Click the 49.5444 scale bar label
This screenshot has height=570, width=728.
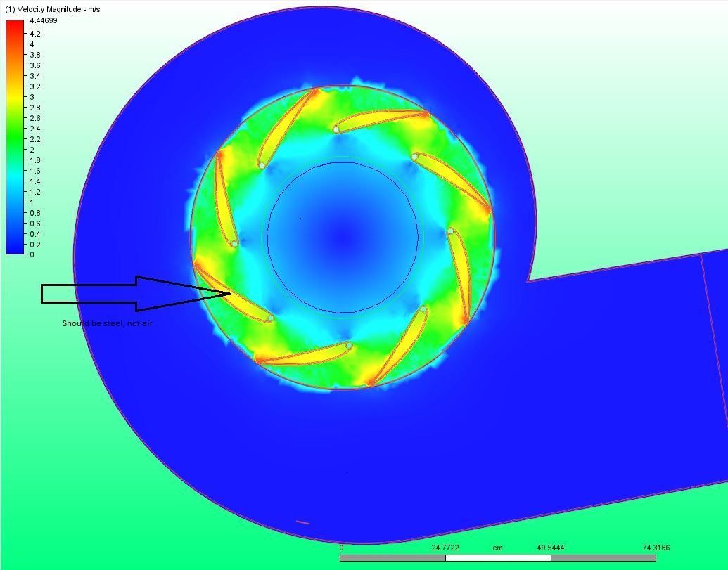pyautogui.click(x=551, y=548)
